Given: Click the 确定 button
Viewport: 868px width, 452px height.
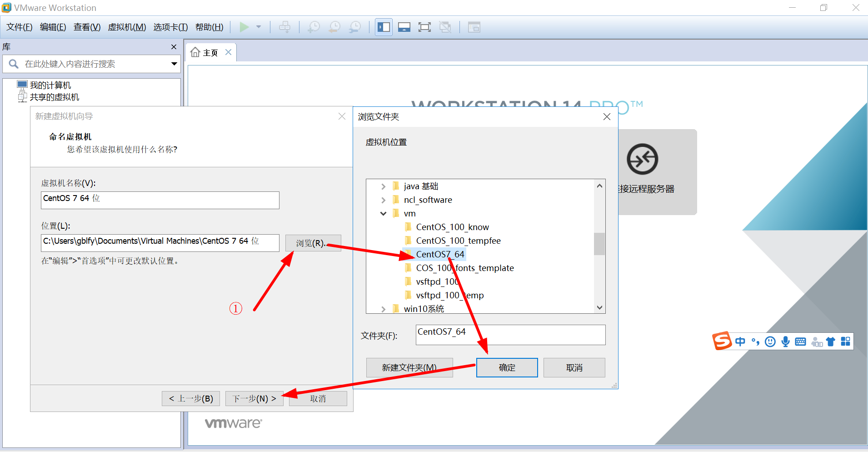Looking at the screenshot, I should tap(507, 367).
